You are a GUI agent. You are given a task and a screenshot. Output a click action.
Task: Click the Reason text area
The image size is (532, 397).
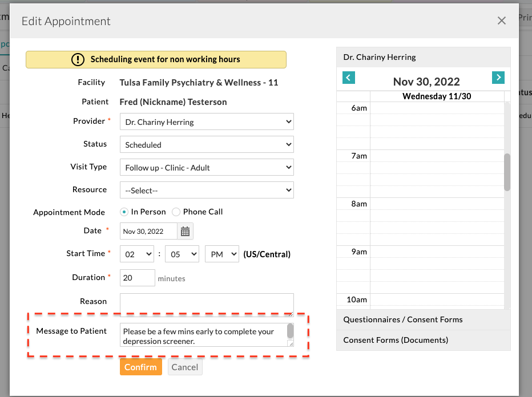click(207, 304)
